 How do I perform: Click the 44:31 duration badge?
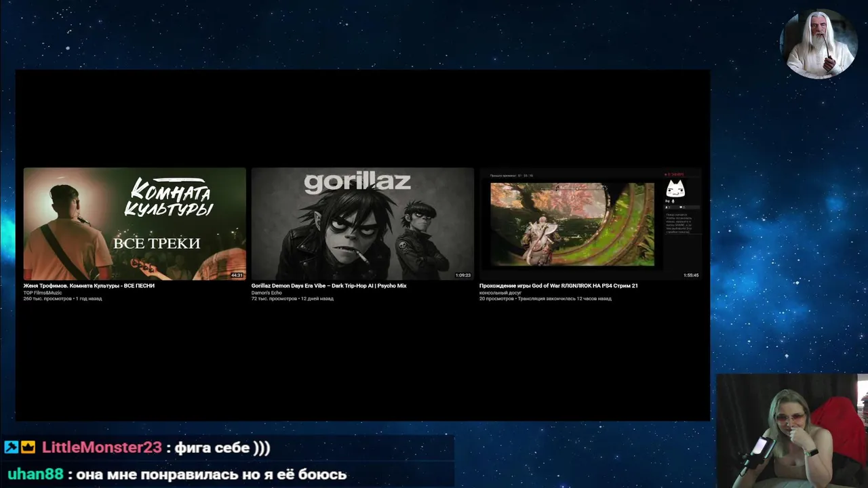[x=237, y=275]
